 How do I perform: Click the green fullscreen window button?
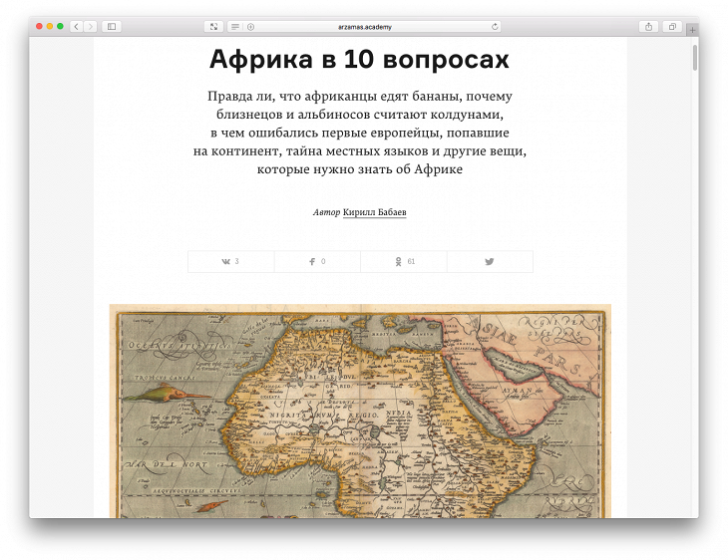pos(61,26)
